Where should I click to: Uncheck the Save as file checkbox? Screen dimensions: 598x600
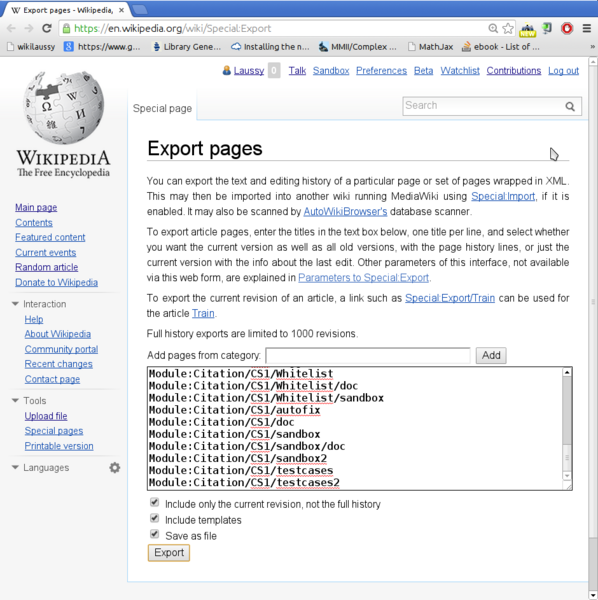(155, 533)
